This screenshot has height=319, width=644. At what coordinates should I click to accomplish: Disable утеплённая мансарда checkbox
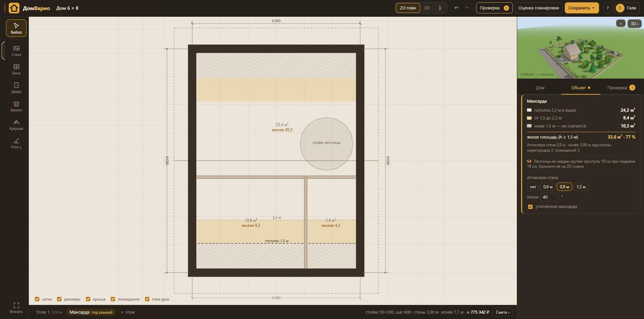coord(530,207)
